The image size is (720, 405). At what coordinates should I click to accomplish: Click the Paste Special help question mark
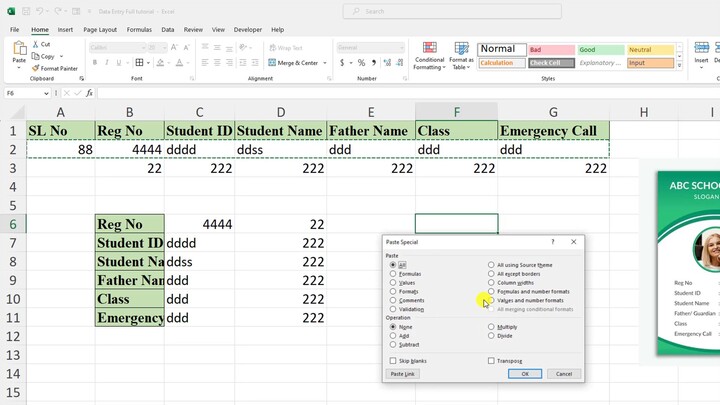point(553,242)
